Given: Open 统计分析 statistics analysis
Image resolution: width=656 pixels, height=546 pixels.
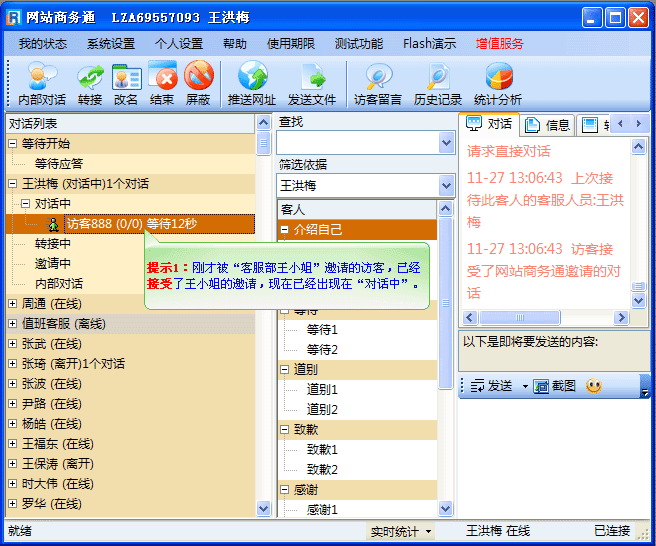Looking at the screenshot, I should click(x=498, y=78).
